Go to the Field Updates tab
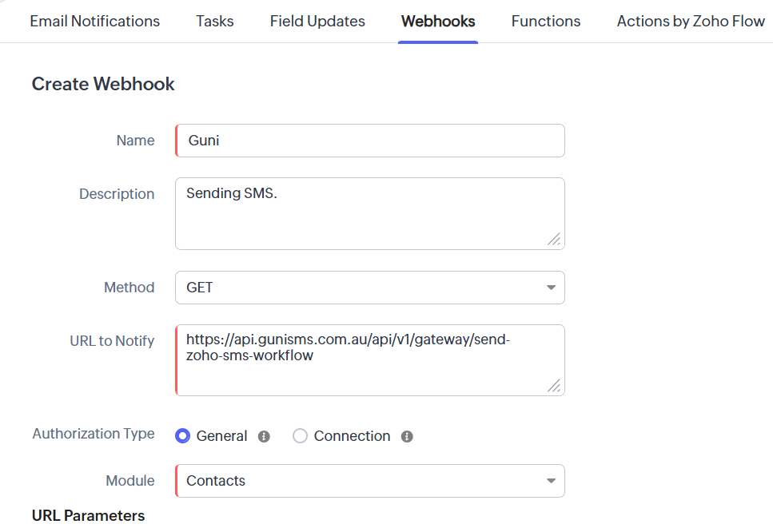The image size is (773, 532). click(x=317, y=22)
